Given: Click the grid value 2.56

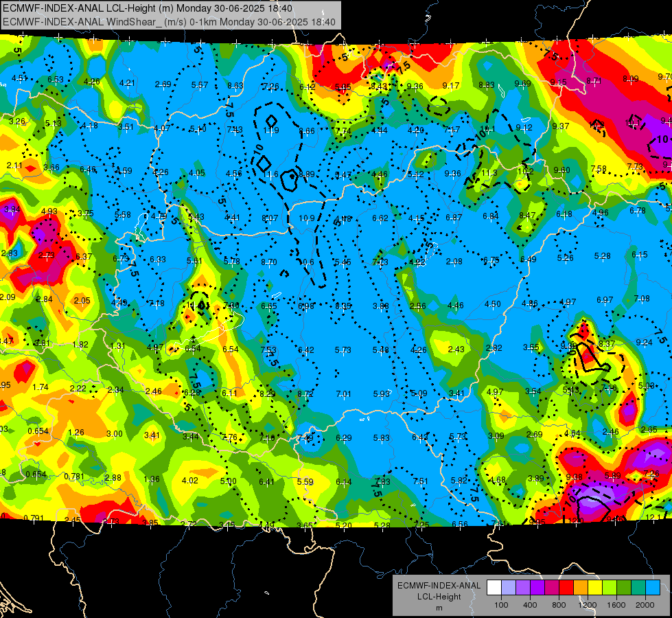Looking at the screenshot, I should pyautogui.click(x=418, y=306).
